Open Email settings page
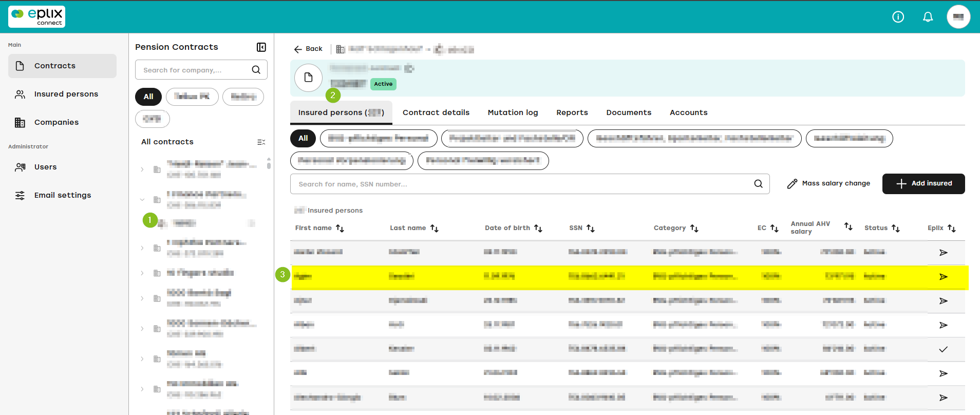This screenshot has height=415, width=980. click(x=62, y=195)
